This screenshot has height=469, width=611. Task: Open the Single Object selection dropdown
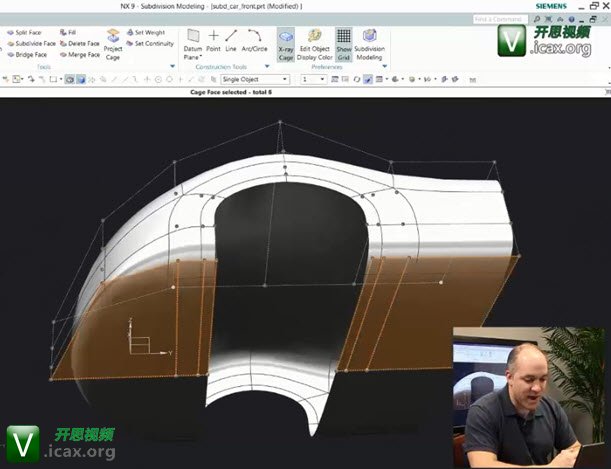point(255,79)
